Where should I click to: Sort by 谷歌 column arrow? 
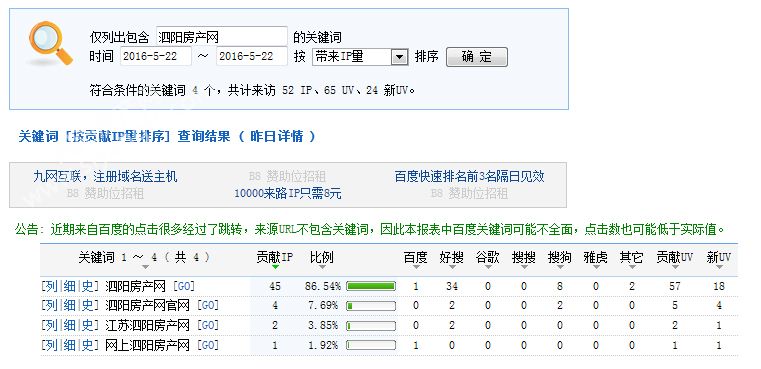[488, 267]
